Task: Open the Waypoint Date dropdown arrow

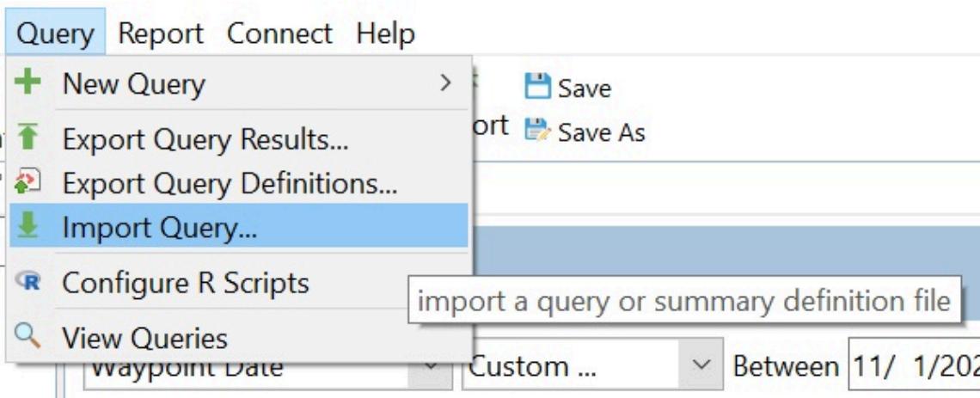Action: (435, 367)
